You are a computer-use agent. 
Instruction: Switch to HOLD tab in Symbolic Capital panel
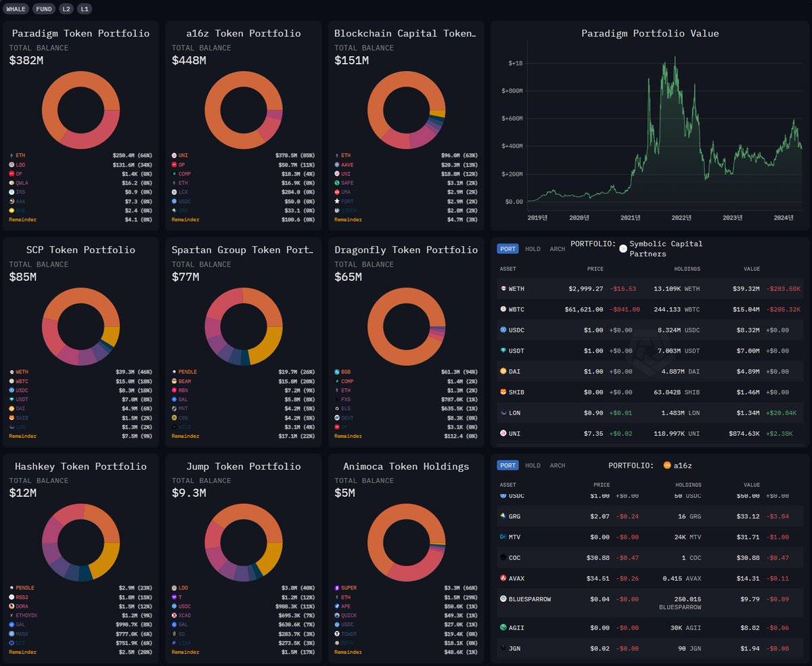533,249
